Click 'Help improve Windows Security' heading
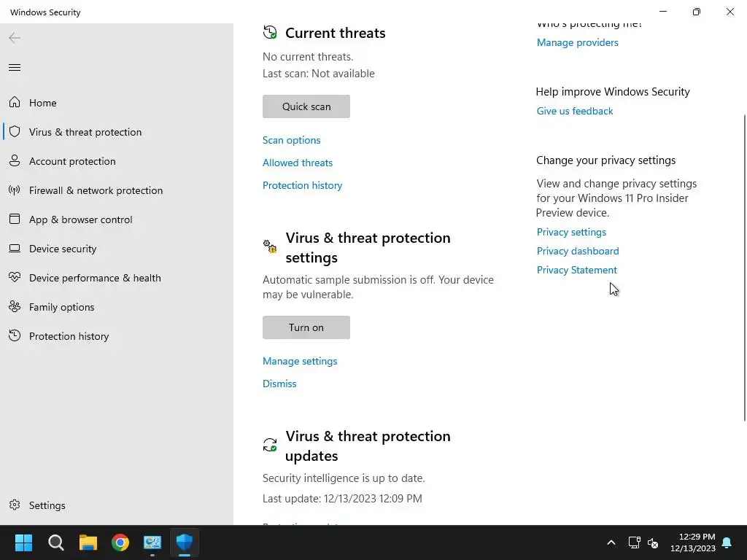The image size is (747, 560). click(x=613, y=91)
